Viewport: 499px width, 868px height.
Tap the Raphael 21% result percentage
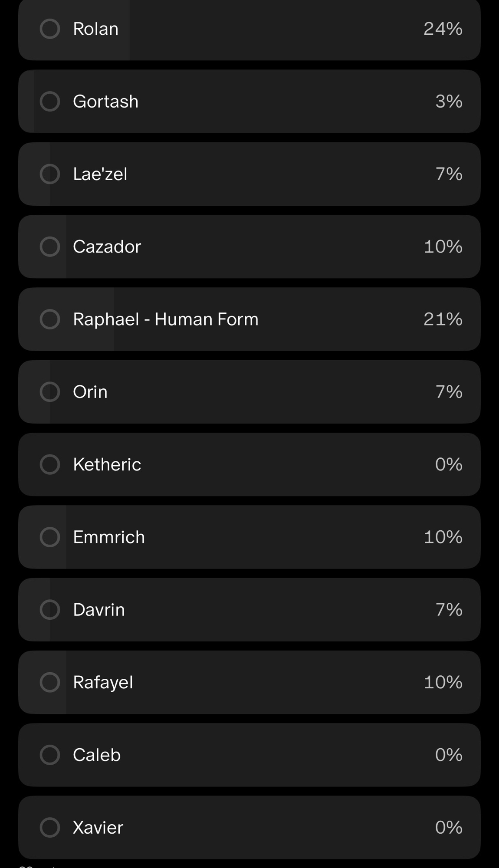click(443, 319)
